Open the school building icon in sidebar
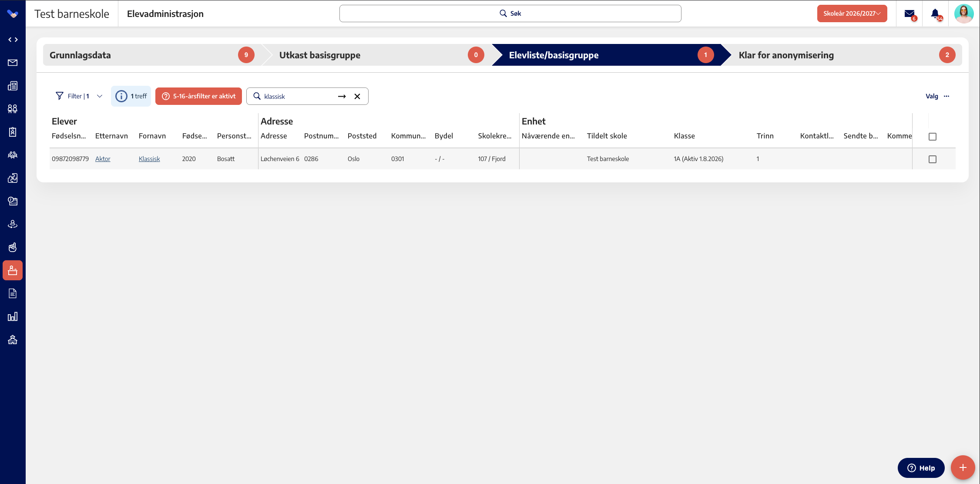The width and height of the screenshot is (980, 484). 13,339
